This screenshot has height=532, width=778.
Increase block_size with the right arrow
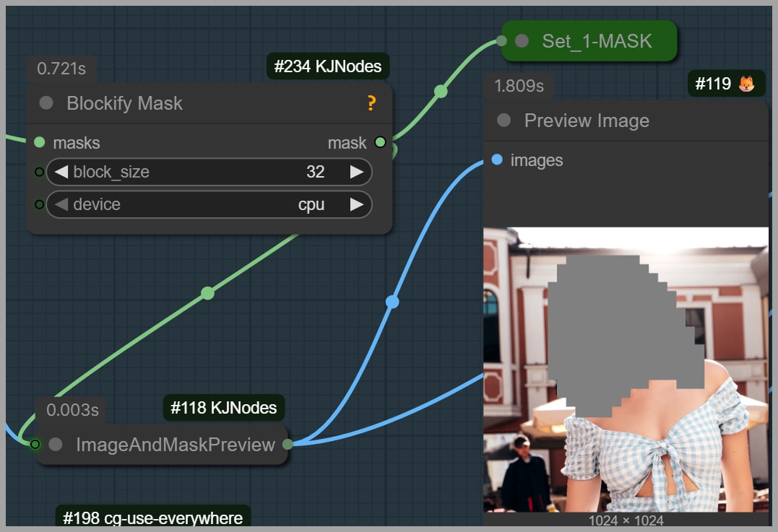click(356, 172)
